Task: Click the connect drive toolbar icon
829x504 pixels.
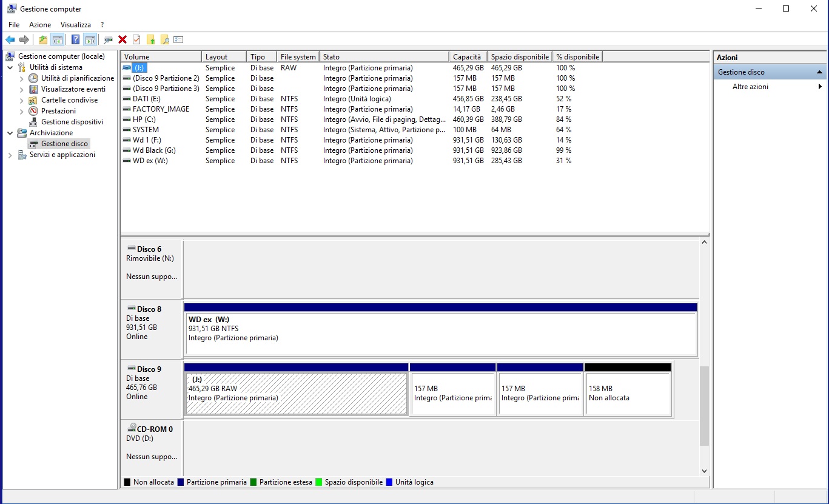Action: 108,39
